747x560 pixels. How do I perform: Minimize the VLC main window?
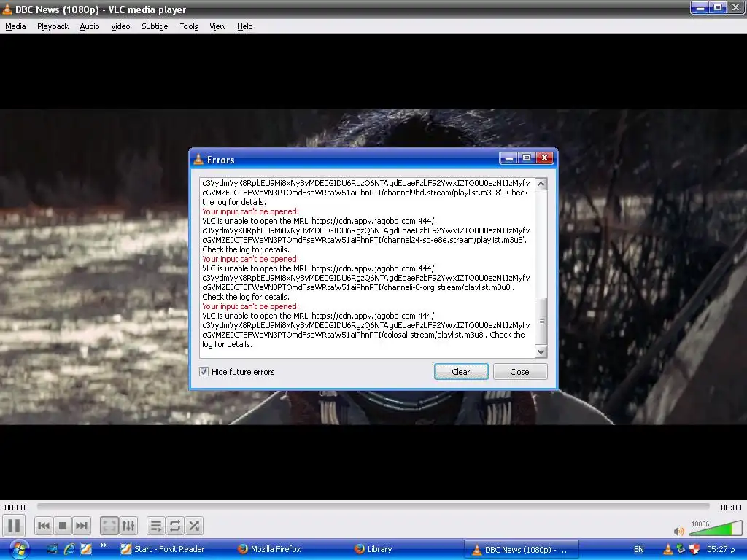(700, 7)
